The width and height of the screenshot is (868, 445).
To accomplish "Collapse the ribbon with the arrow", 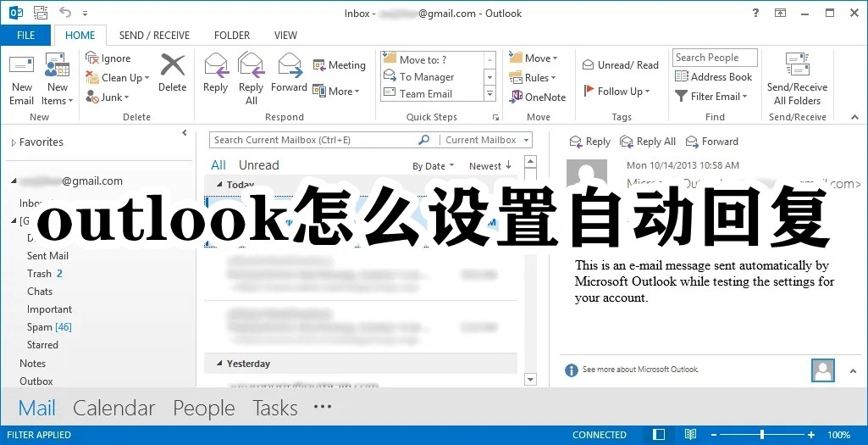I will pyautogui.click(x=854, y=118).
